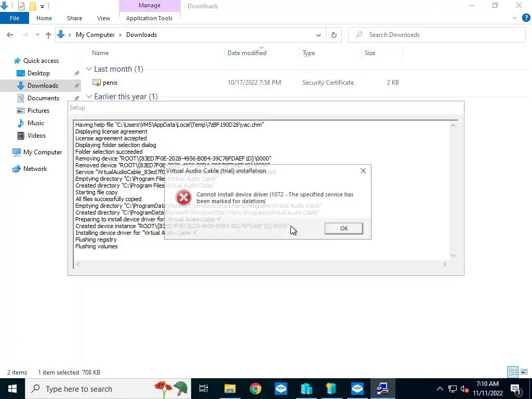Launch Google Chrome from the taskbar
This screenshot has width=532, height=399.
pos(256,389)
